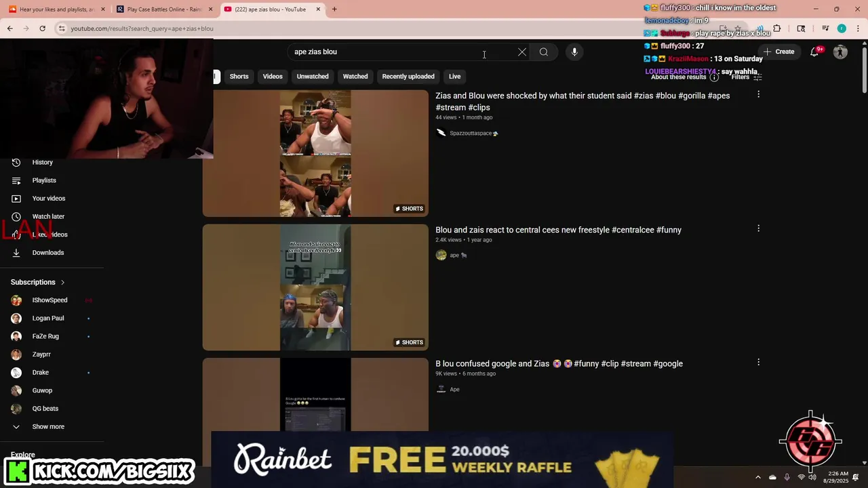Open IShowSpeed channel avatar

click(x=16, y=300)
